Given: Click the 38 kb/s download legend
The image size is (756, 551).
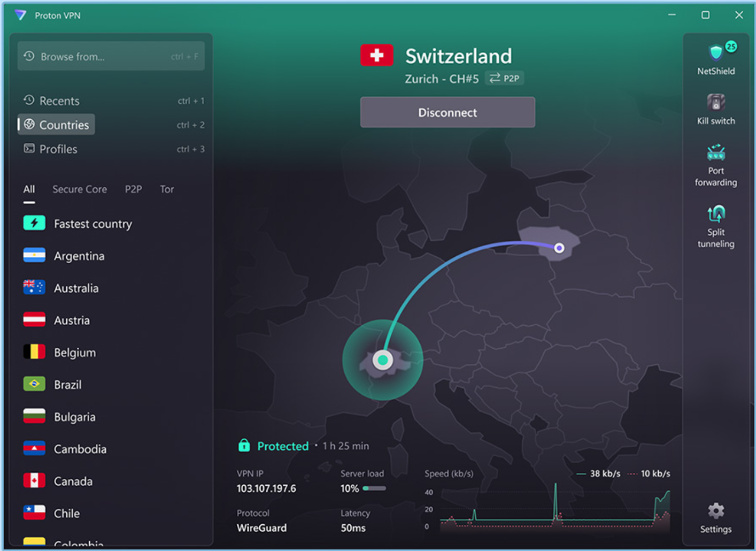Looking at the screenshot, I should click(x=599, y=473).
